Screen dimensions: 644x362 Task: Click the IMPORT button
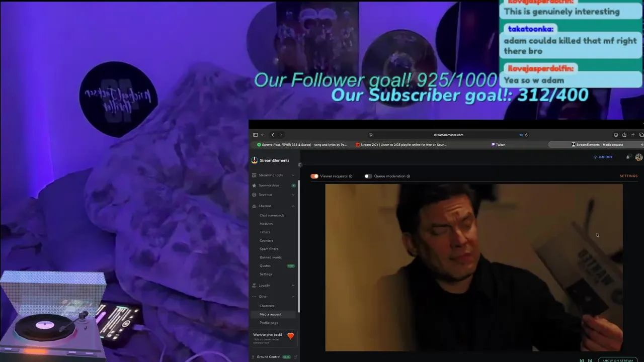(603, 157)
